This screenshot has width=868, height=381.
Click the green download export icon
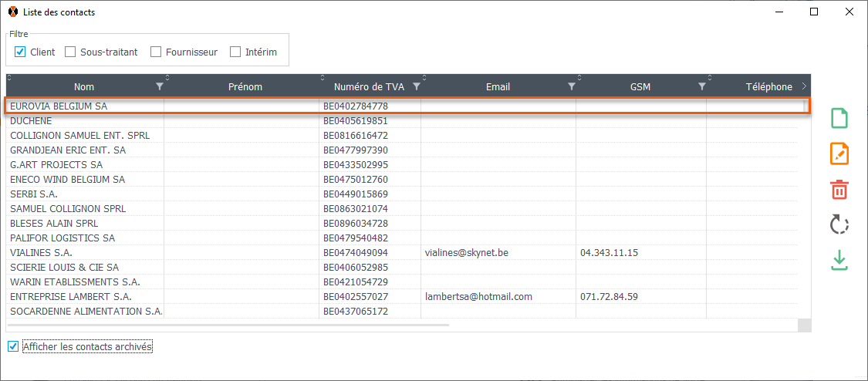[839, 261]
